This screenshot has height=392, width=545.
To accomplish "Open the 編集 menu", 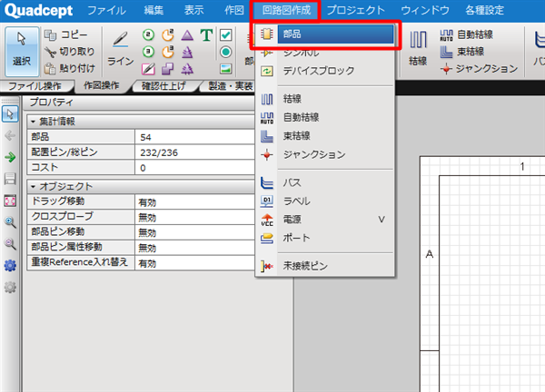I will coord(154,10).
